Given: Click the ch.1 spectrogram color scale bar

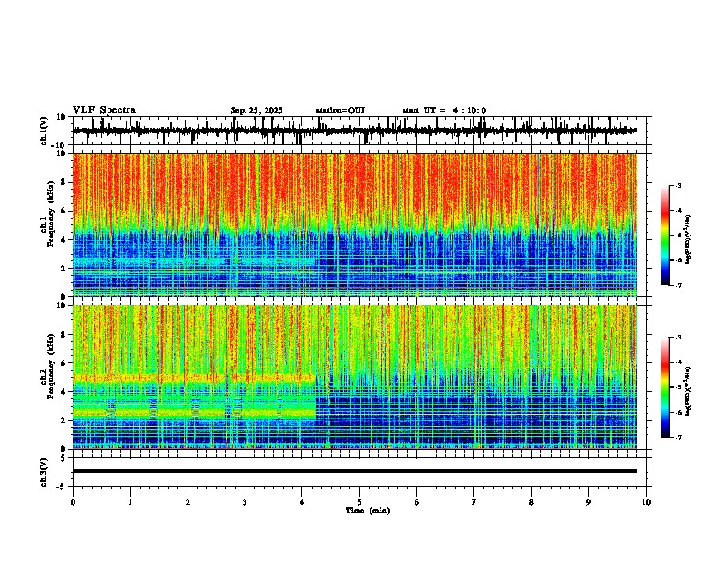Looking at the screenshot, I should (x=665, y=236).
